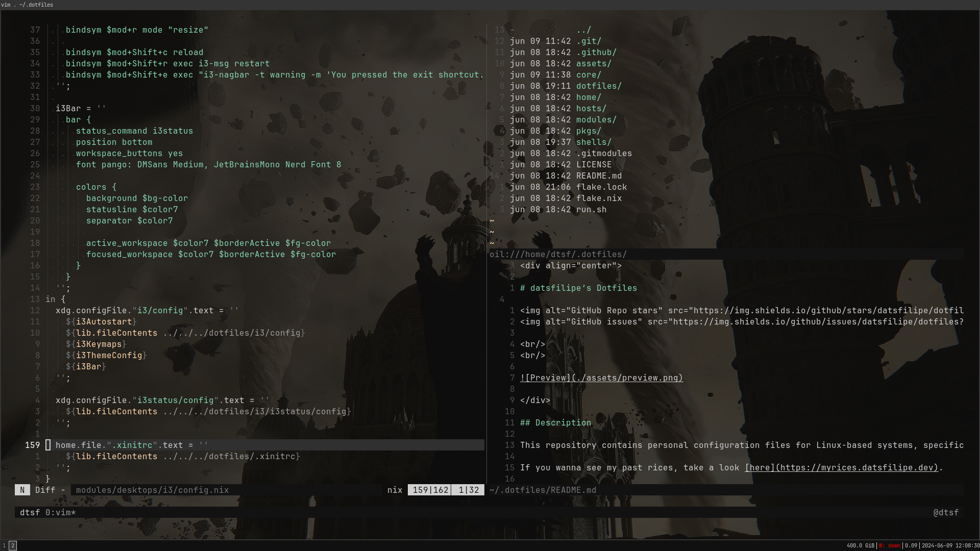Follow the myrices.datsfilipe.dev link
Screen dimensions: 980x551
coord(841,468)
